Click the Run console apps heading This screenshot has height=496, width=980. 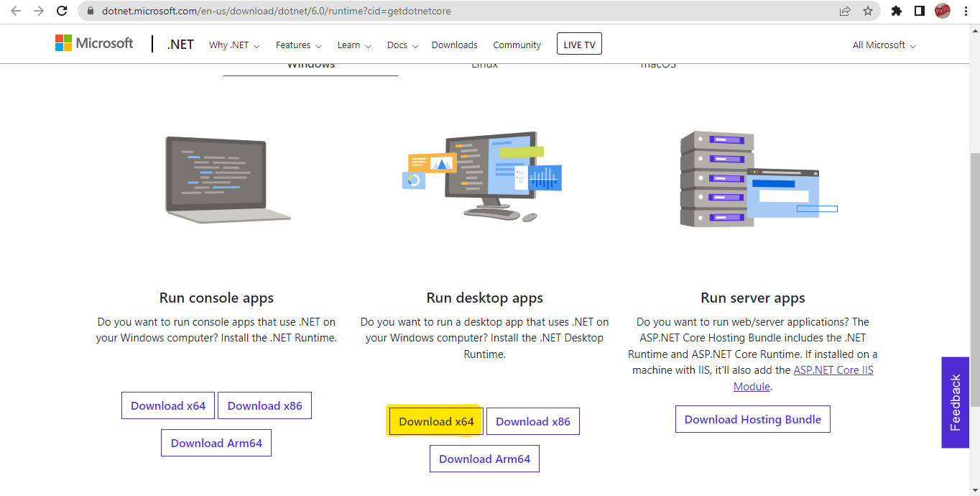216,298
